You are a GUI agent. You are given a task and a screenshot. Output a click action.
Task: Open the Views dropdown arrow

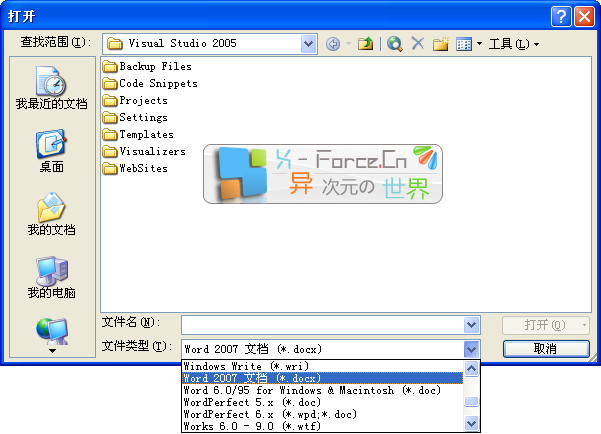point(479,44)
